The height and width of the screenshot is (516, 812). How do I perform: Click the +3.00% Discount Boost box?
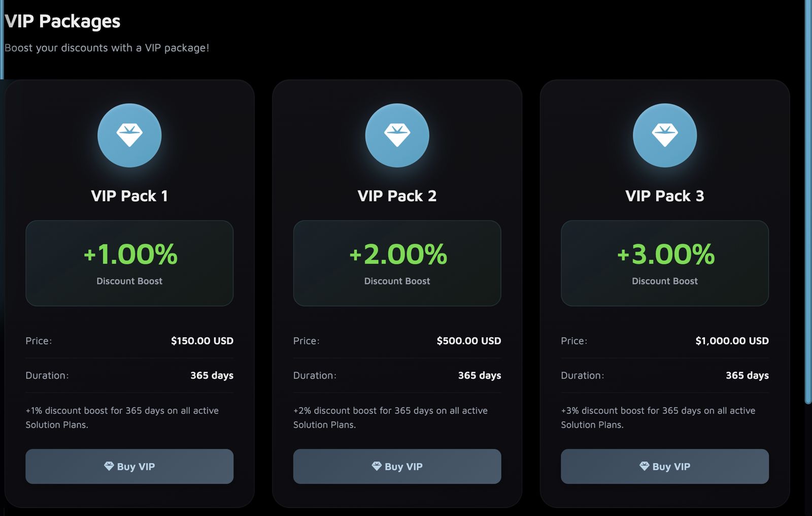pos(664,263)
